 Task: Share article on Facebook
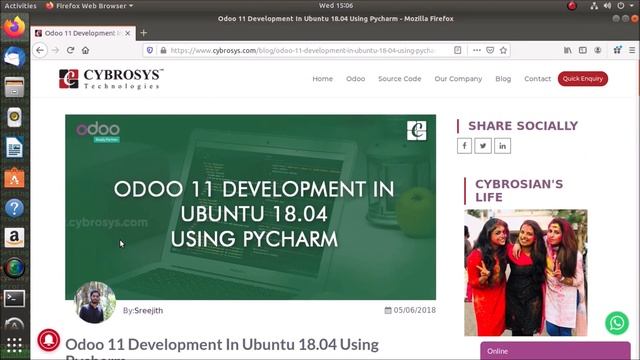464,146
